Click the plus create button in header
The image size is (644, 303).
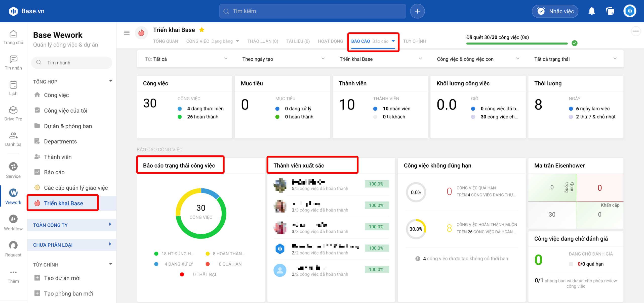click(x=417, y=11)
